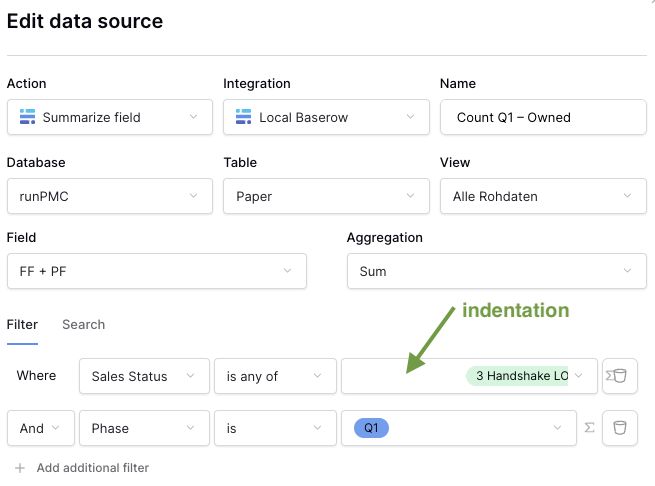
Task: Click the Summarize field action icon
Action: coord(28,117)
